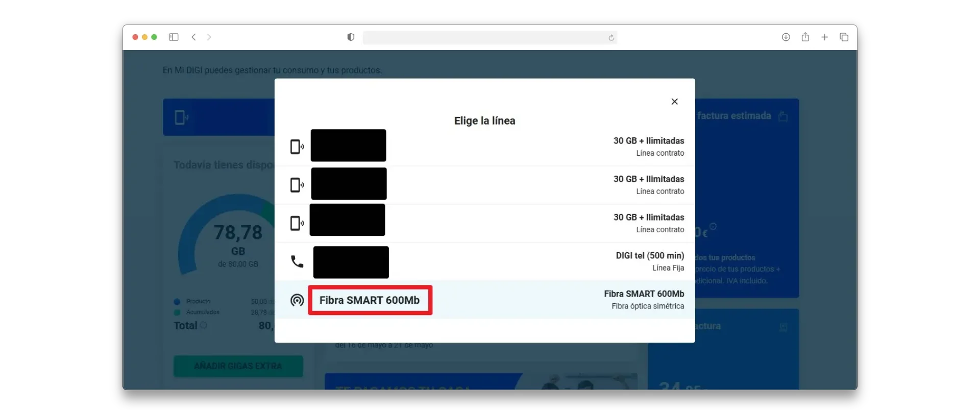The width and height of the screenshot is (980, 410).
Task: Close the Elige la línea dialog
Action: pos(674,102)
